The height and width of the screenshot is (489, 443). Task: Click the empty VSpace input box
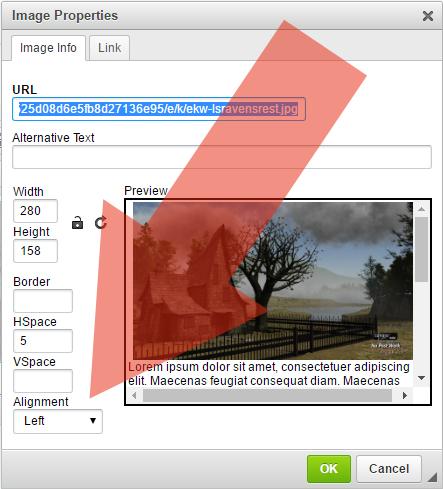point(43,381)
